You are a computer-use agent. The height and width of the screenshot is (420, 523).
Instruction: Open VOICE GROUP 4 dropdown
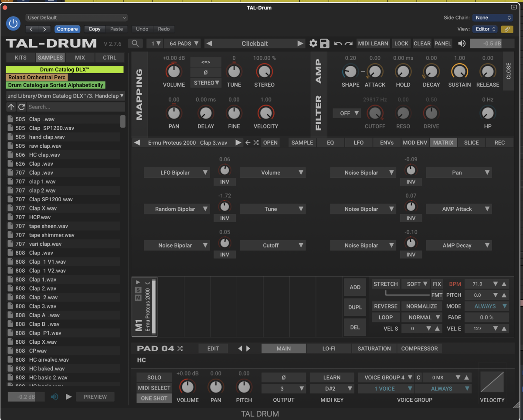pos(386,378)
